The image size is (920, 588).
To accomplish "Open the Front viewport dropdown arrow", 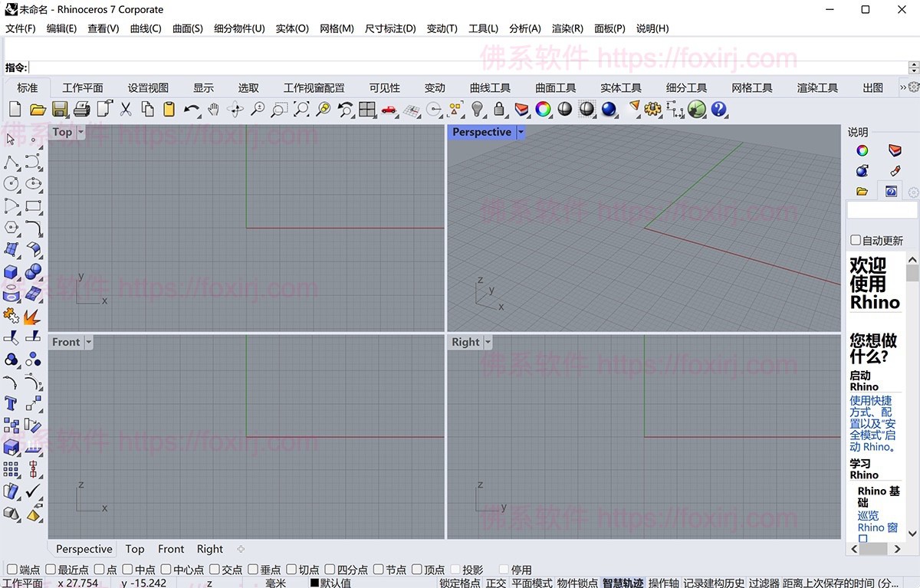I will pyautogui.click(x=88, y=342).
